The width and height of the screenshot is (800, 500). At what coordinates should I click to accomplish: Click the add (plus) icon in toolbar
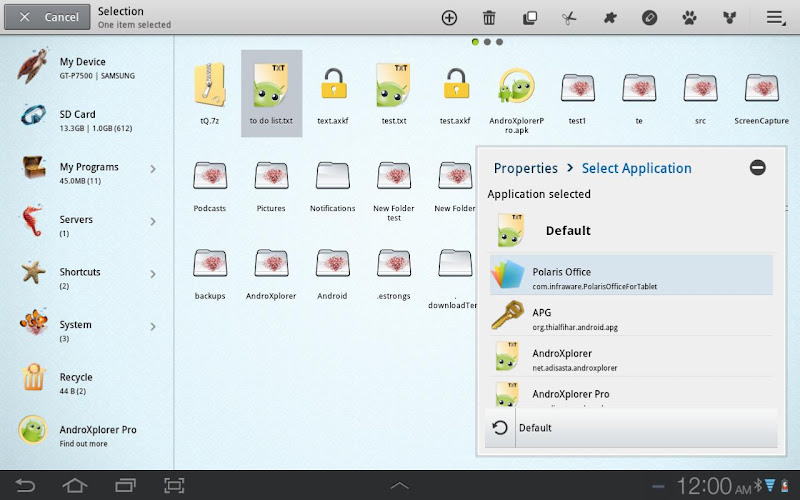(449, 18)
